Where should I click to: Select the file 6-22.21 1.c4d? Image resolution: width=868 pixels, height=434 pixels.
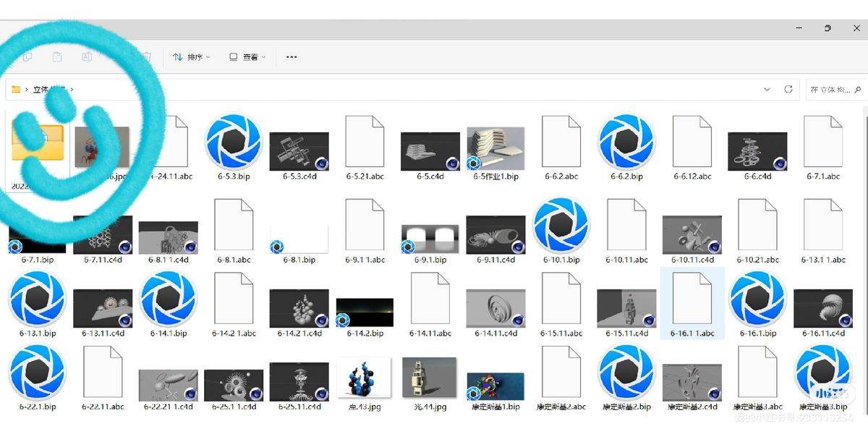pyautogui.click(x=169, y=389)
